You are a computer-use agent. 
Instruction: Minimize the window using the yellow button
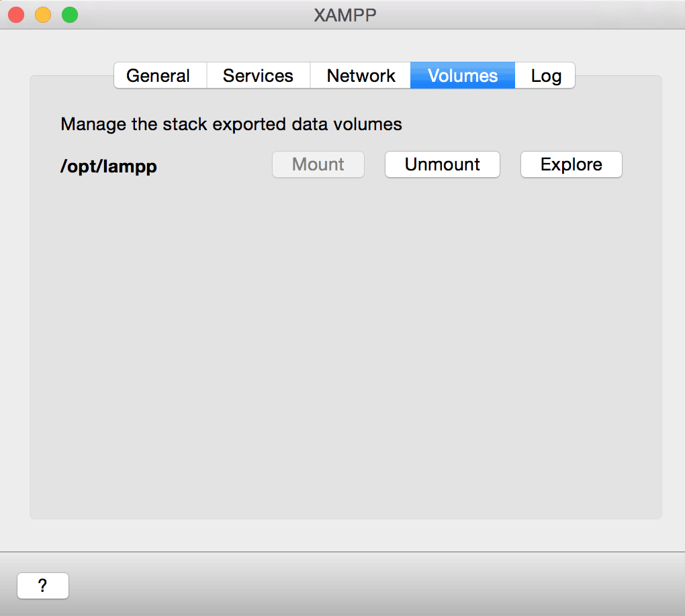pyautogui.click(x=43, y=15)
